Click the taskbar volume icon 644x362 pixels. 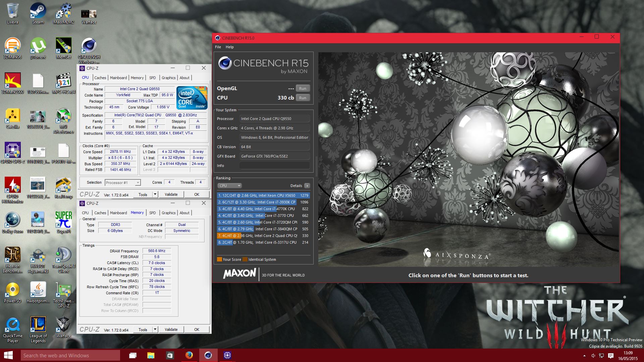click(593, 356)
